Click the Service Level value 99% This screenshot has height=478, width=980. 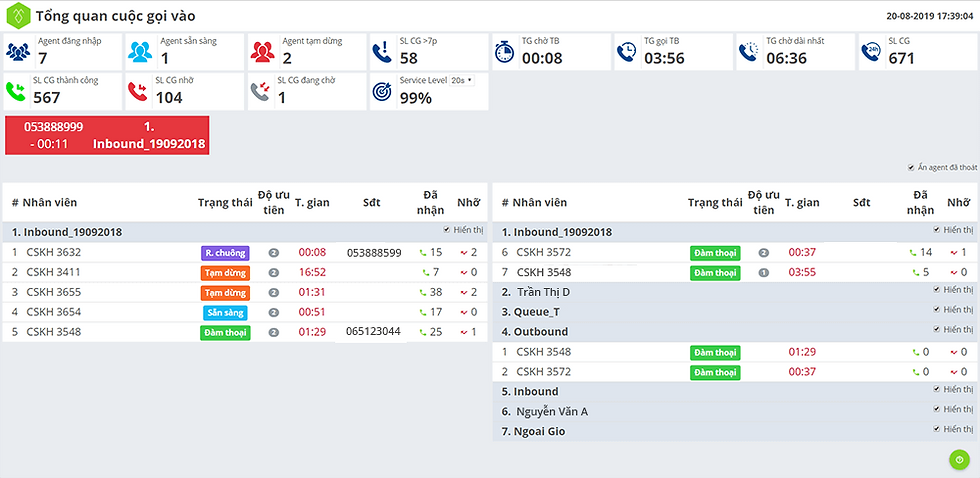(x=416, y=98)
